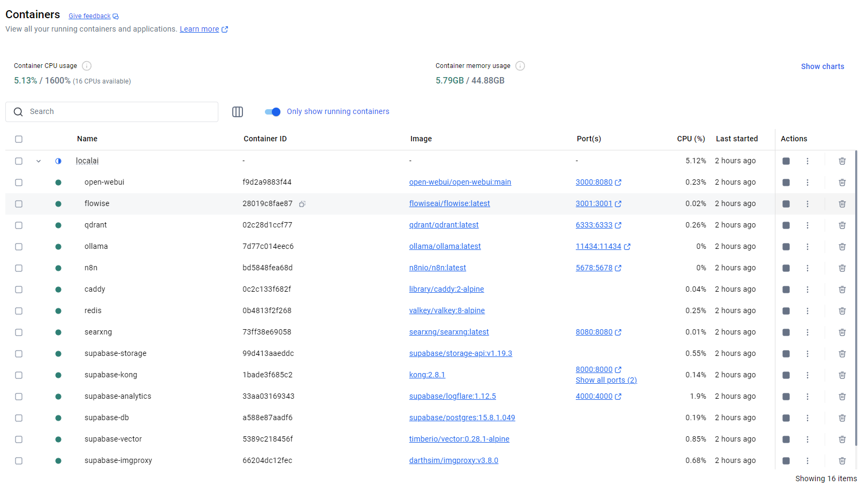
Task: Delete the localai stack with trash icon
Action: 842,161
